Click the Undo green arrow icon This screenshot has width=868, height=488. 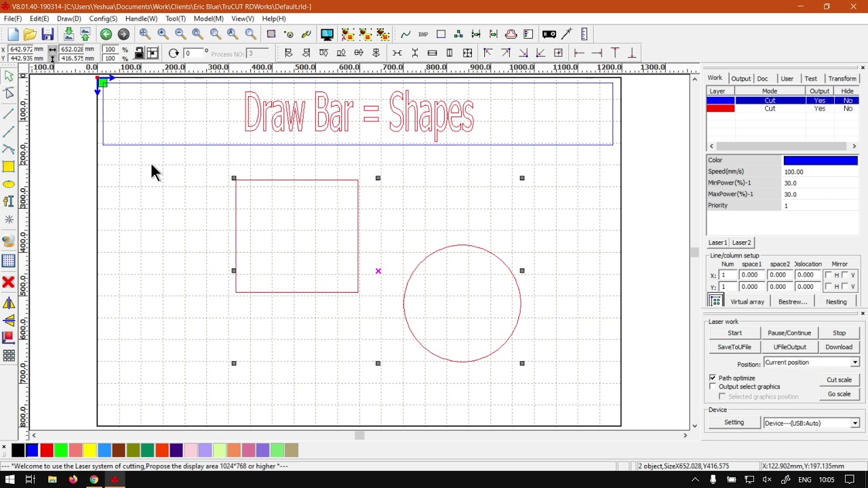(x=106, y=35)
